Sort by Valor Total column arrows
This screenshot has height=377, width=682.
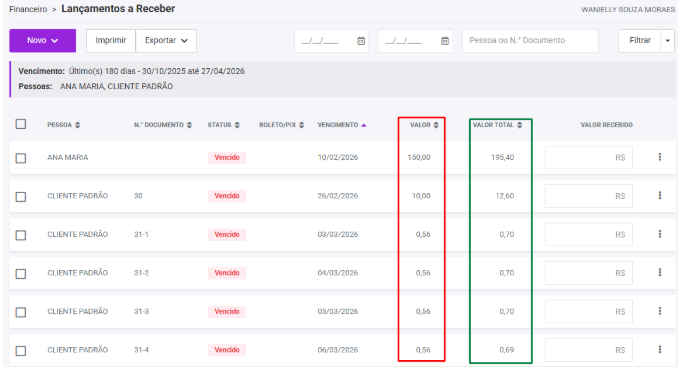pyautogui.click(x=519, y=125)
